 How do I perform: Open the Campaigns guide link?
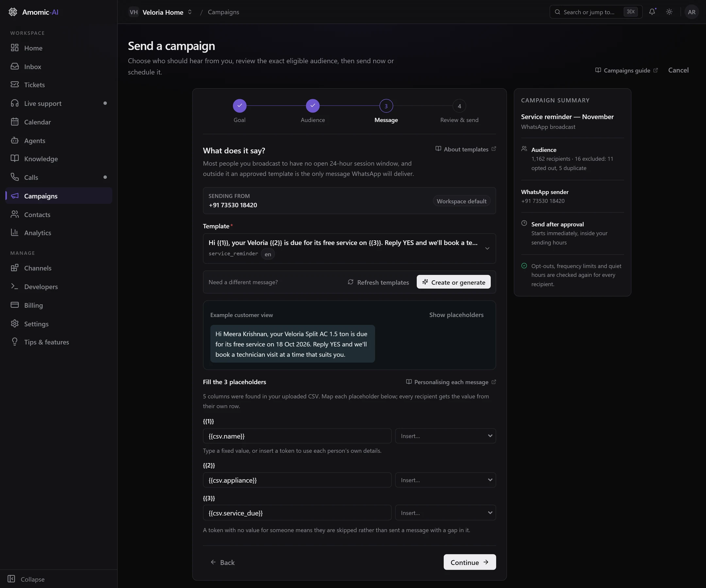(626, 70)
